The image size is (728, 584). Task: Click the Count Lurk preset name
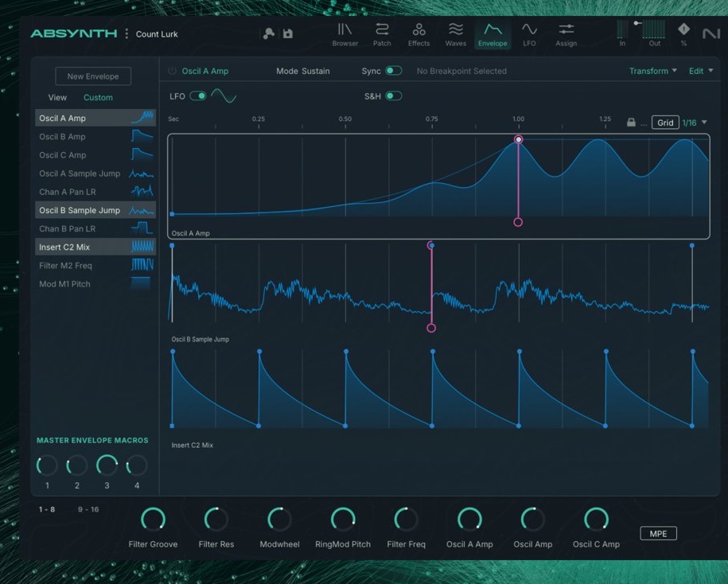coord(157,34)
